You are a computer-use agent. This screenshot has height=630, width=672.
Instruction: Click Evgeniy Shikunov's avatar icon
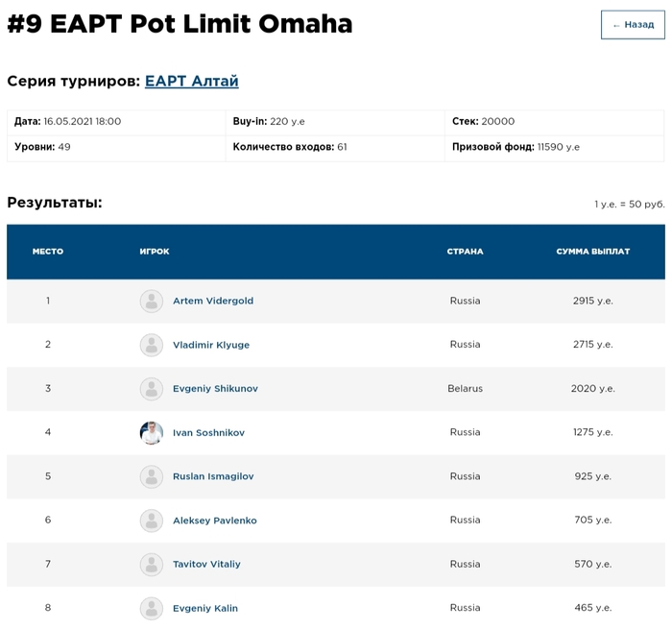[152, 389]
